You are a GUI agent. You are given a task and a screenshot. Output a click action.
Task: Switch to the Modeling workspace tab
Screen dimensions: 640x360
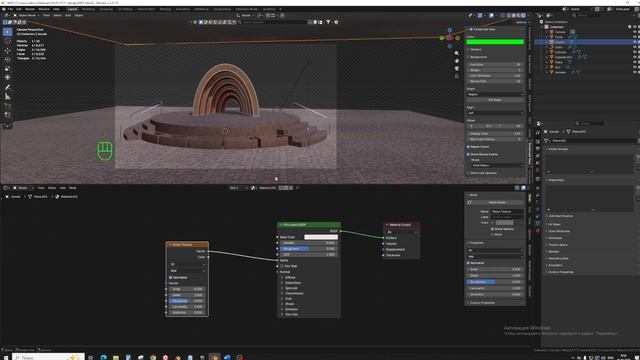point(88,9)
